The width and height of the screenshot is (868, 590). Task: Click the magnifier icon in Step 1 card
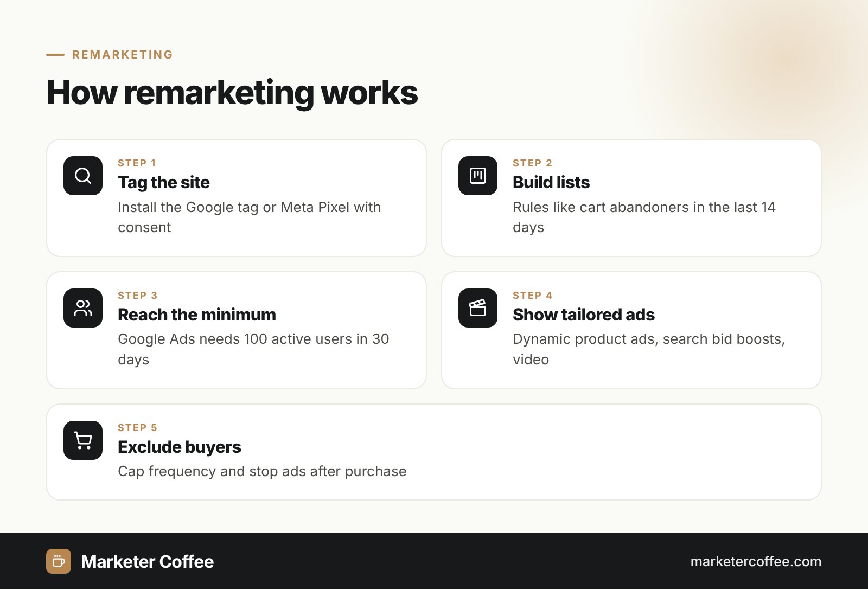pos(83,176)
